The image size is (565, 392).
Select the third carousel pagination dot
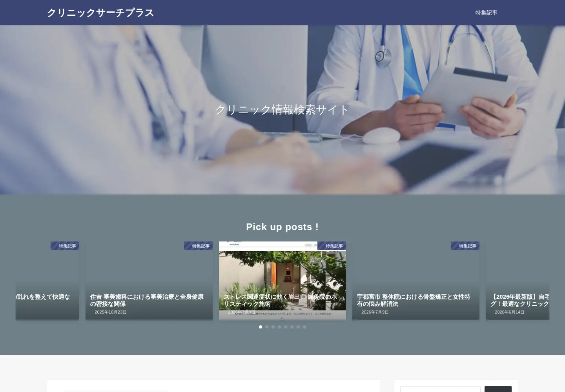point(273,327)
